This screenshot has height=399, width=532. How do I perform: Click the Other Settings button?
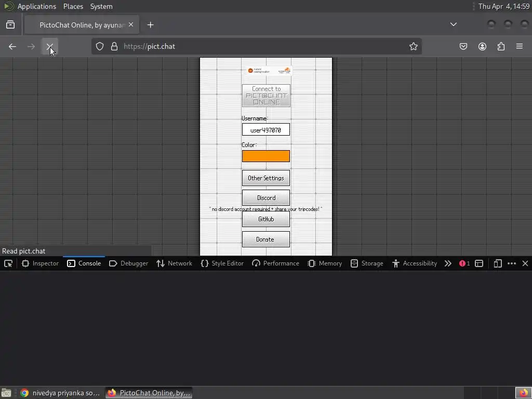pyautogui.click(x=266, y=178)
